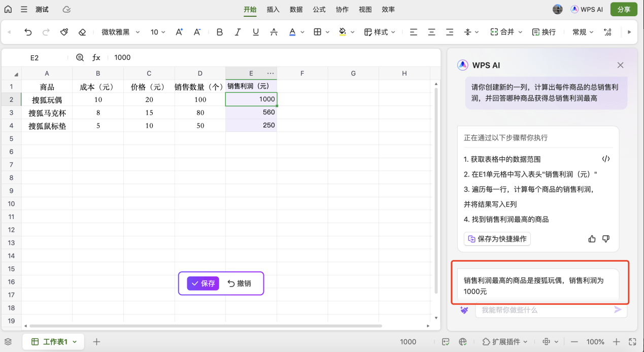This screenshot has height=352, width=644.
Task: Click the formula bar value 1000
Action: (122, 58)
